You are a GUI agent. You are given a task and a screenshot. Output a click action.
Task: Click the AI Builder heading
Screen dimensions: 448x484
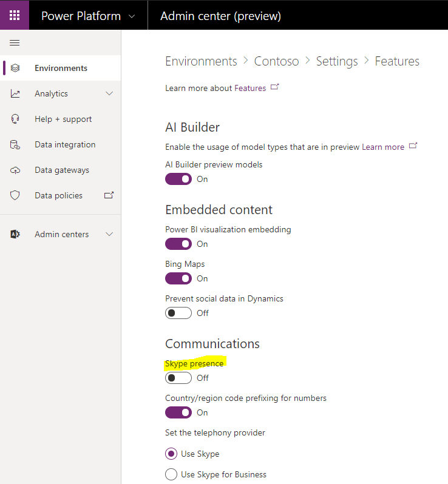coord(192,127)
